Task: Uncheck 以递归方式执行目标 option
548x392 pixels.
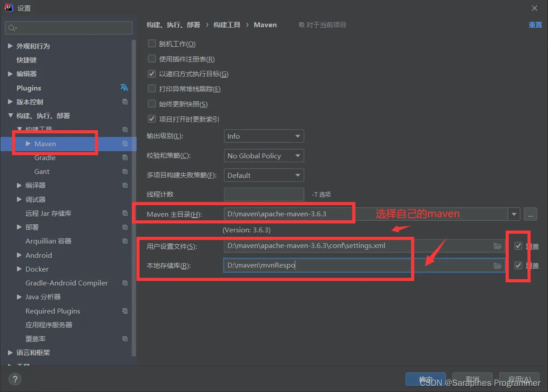Action: (x=152, y=74)
